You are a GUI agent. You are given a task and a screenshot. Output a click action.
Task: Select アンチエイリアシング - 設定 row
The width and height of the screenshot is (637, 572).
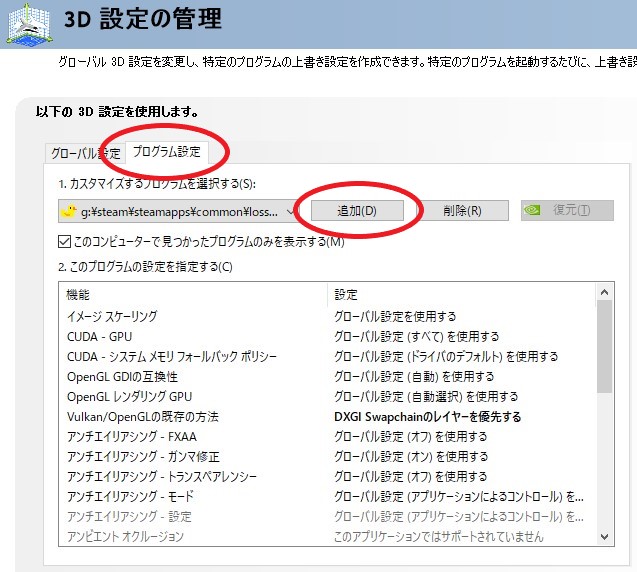(x=327, y=516)
